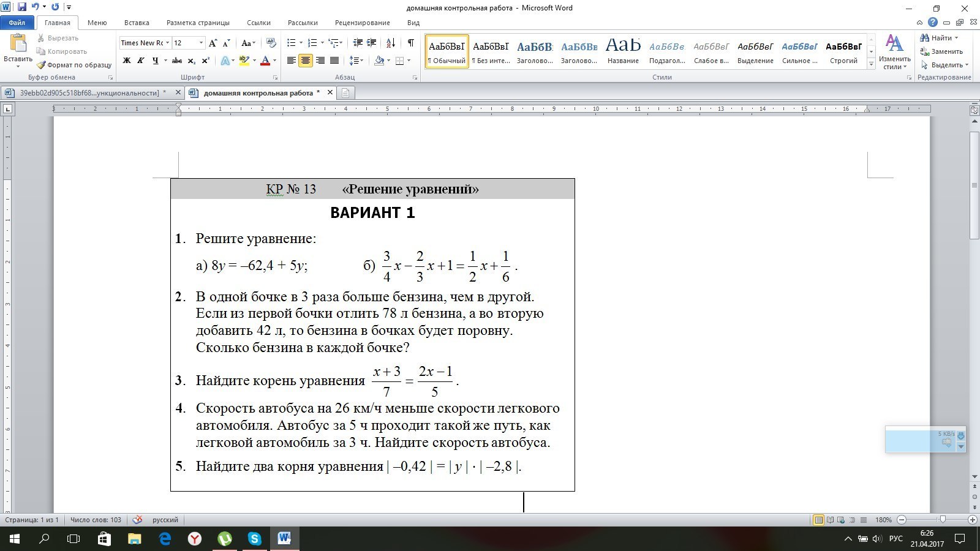Open the Рецензирование ribbon tab
The image size is (980, 551).
362,23
